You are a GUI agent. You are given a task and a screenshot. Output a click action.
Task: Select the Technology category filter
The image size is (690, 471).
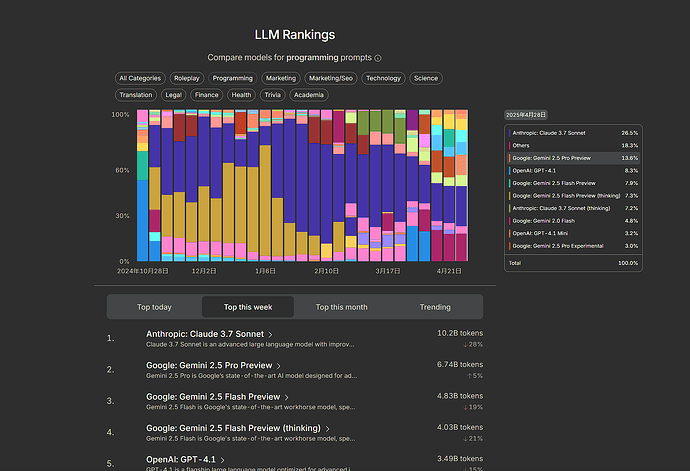(x=383, y=78)
